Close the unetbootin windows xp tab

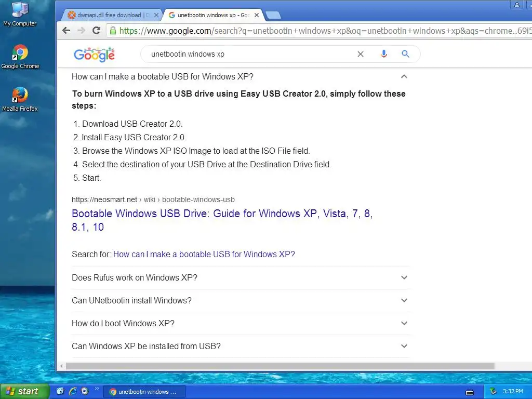coord(257,15)
